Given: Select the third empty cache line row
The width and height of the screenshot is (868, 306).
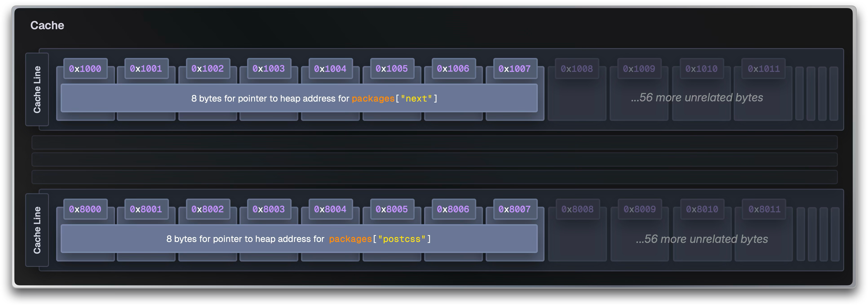Looking at the screenshot, I should tap(434, 177).
